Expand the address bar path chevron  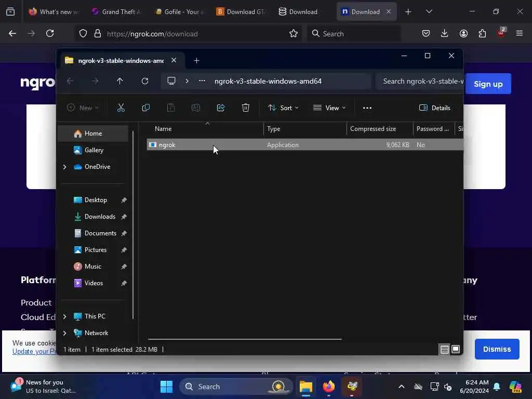click(187, 81)
